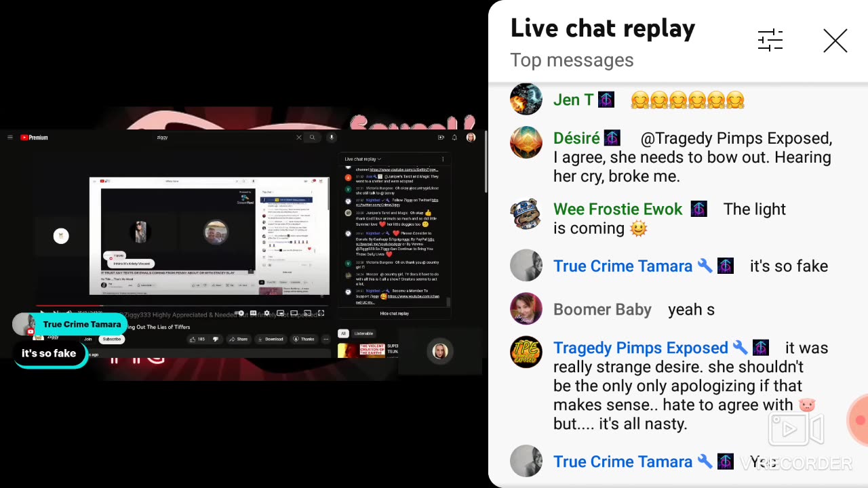
Task: Click the Create video camera icon
Action: pos(441,138)
